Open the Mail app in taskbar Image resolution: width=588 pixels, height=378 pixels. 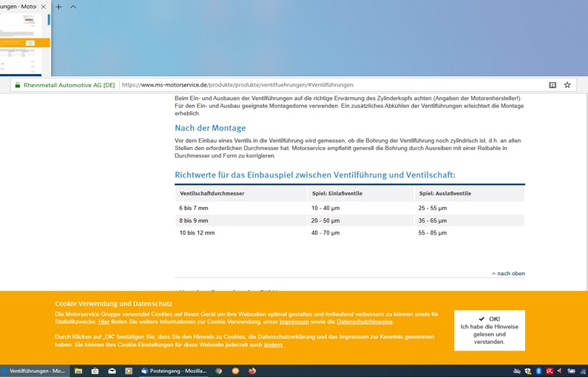[112, 371]
